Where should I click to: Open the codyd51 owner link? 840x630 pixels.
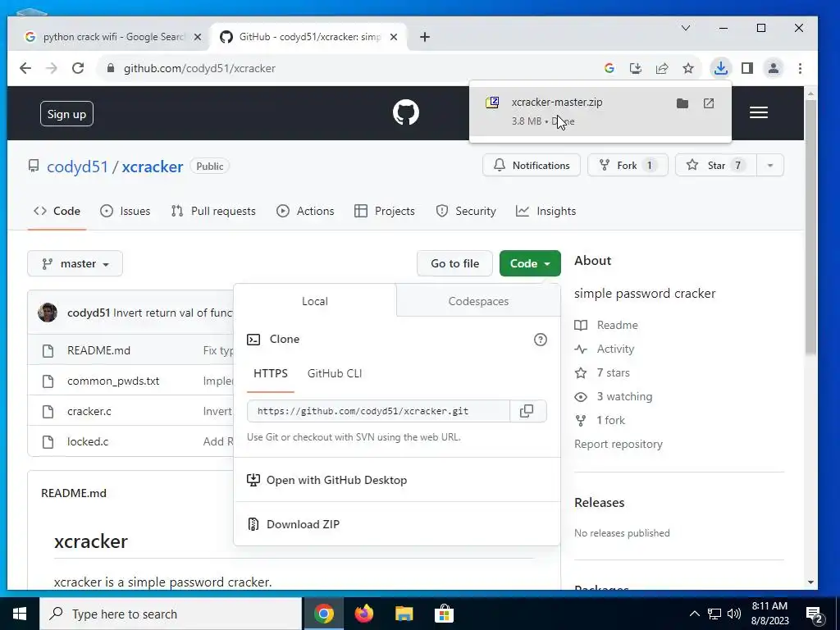pyautogui.click(x=77, y=167)
